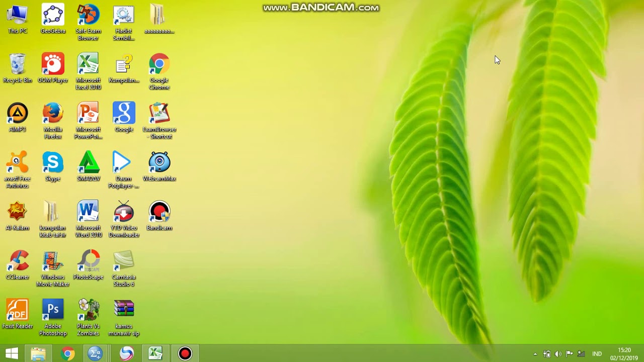Open kumpulan kitab tafsir folder
The height and width of the screenshot is (362, 644).
click(53, 220)
